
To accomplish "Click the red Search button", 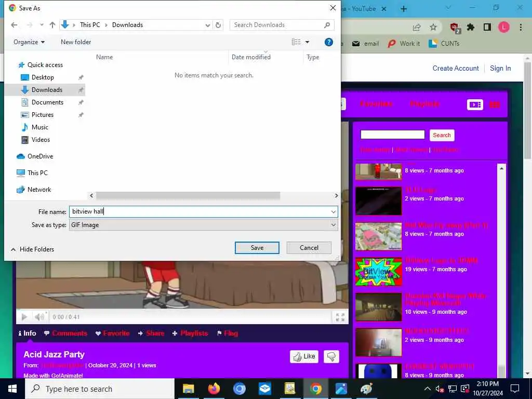I will (442, 135).
